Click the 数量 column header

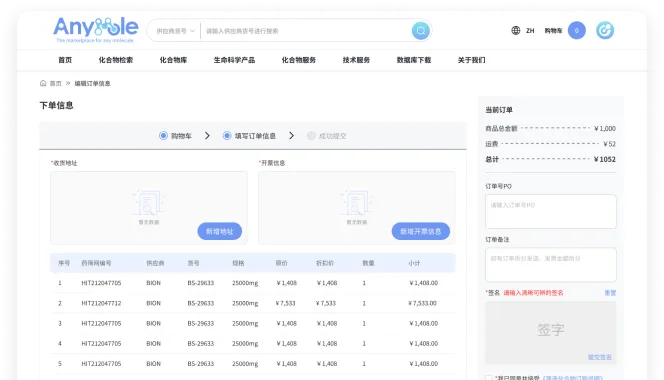coord(368,263)
